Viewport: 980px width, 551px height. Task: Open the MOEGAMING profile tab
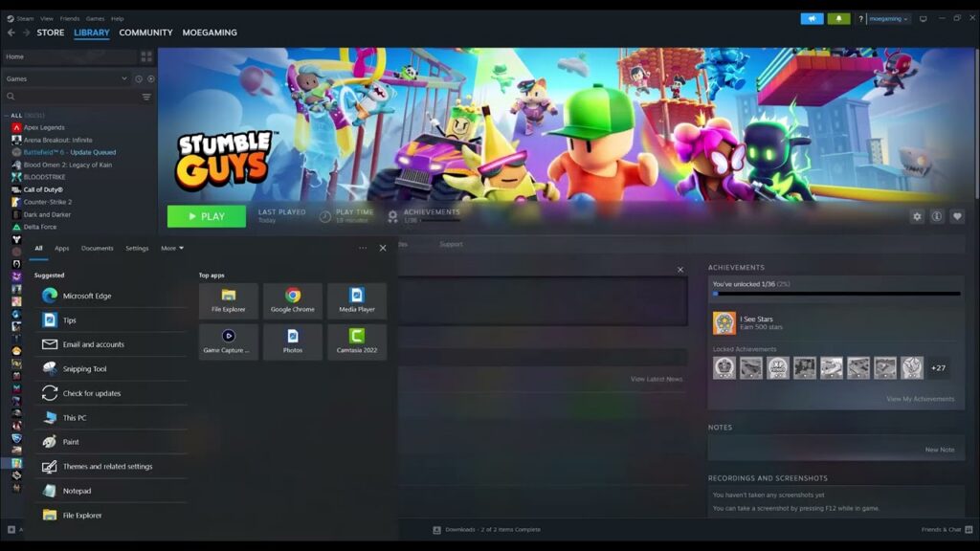click(210, 33)
